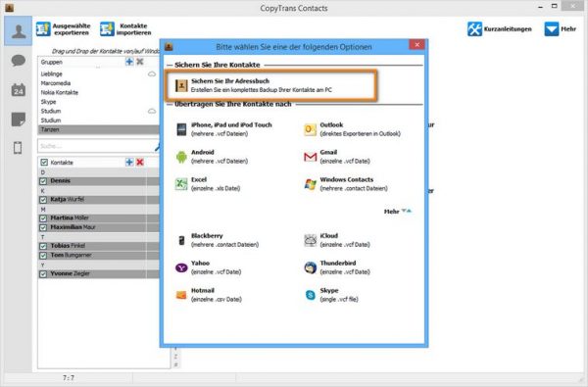The image size is (588, 387).
Task: Click the Yahoo purple icon
Action: 181,267
